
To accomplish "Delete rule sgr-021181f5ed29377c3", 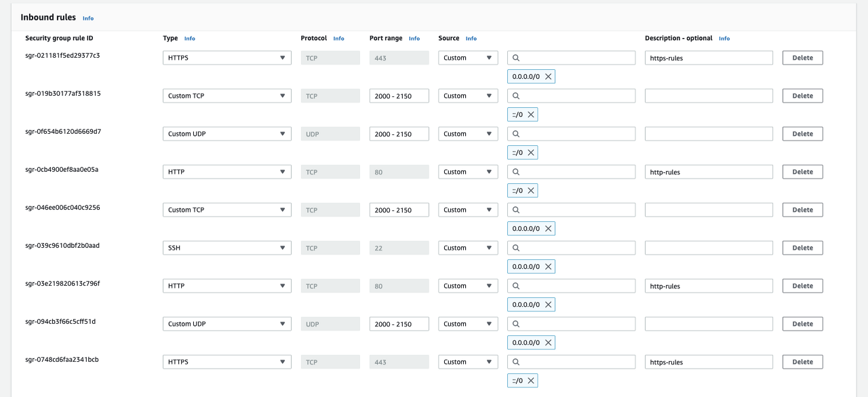I will click(x=802, y=58).
